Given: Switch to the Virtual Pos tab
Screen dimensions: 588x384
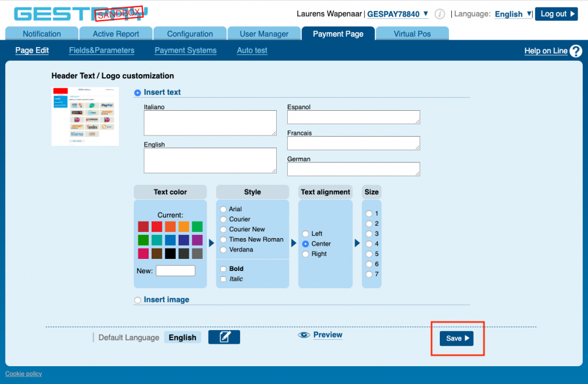Looking at the screenshot, I should click(412, 33).
